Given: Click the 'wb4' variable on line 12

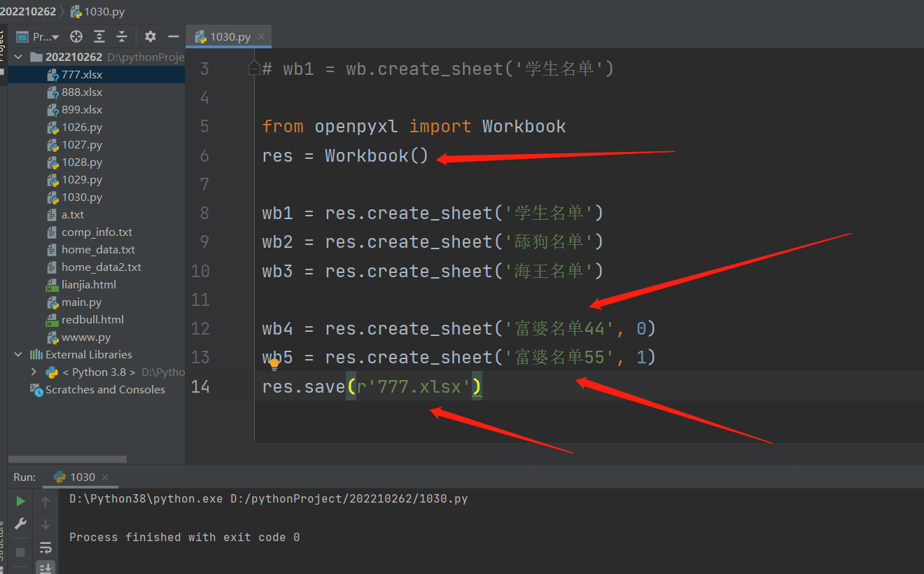Looking at the screenshot, I should (x=278, y=328).
